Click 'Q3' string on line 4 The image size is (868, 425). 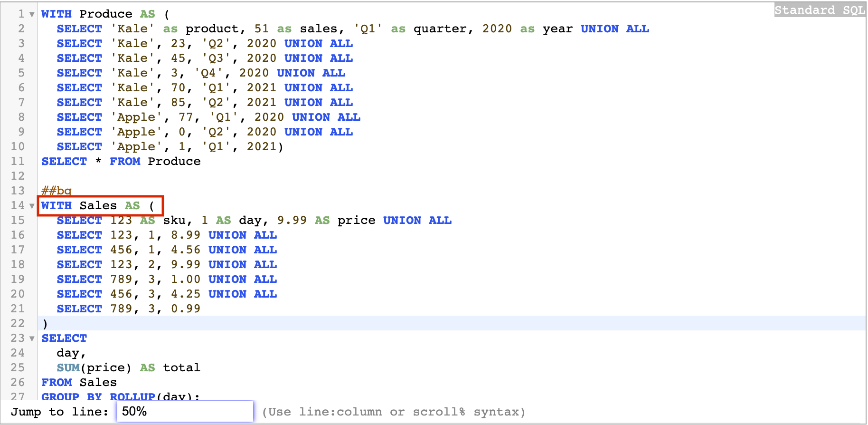coord(216,58)
